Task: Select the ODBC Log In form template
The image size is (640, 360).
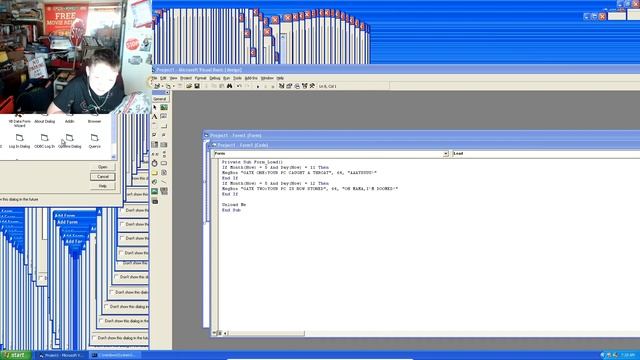Action: [x=44, y=141]
